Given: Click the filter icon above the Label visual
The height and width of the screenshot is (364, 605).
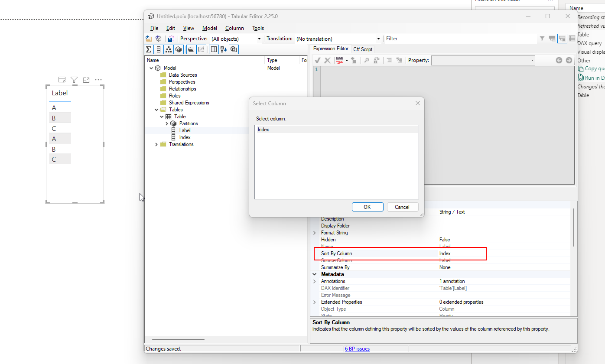Looking at the screenshot, I should tap(74, 80).
